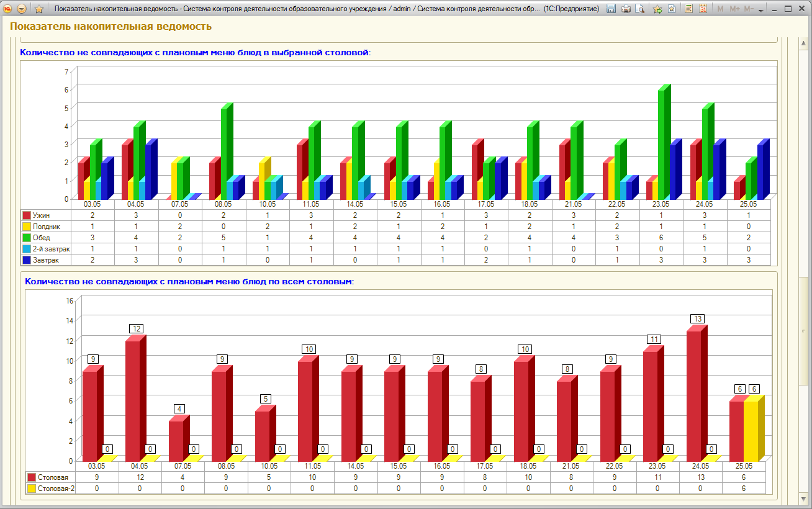Open print preview magnifier icon

[x=639, y=9]
